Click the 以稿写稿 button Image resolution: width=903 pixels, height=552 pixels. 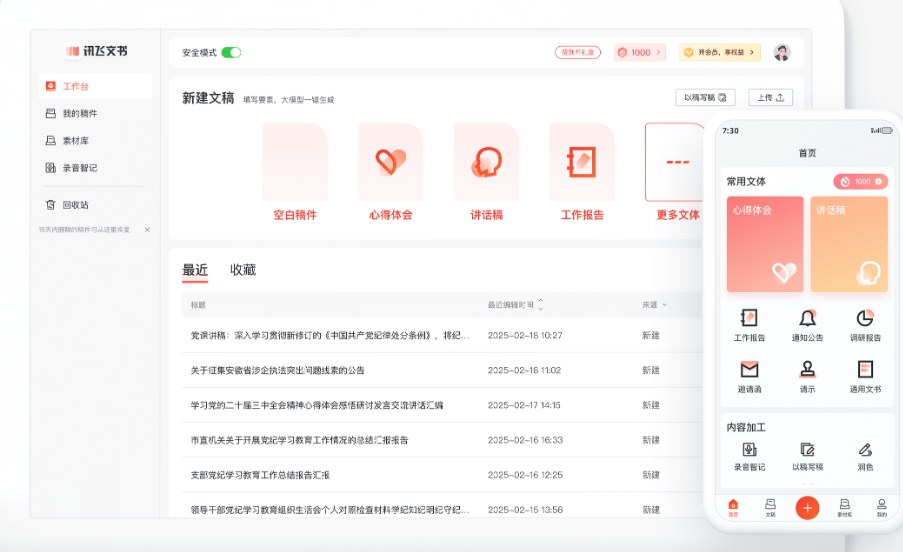point(705,98)
